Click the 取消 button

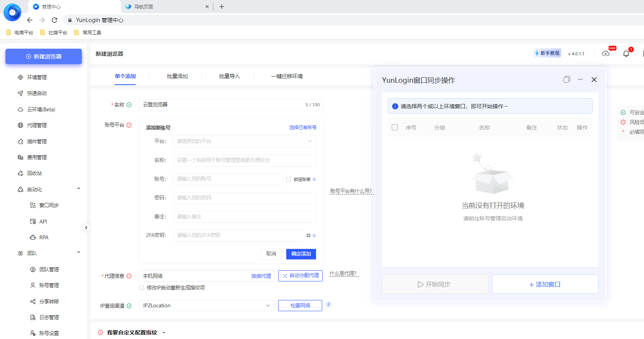click(271, 254)
